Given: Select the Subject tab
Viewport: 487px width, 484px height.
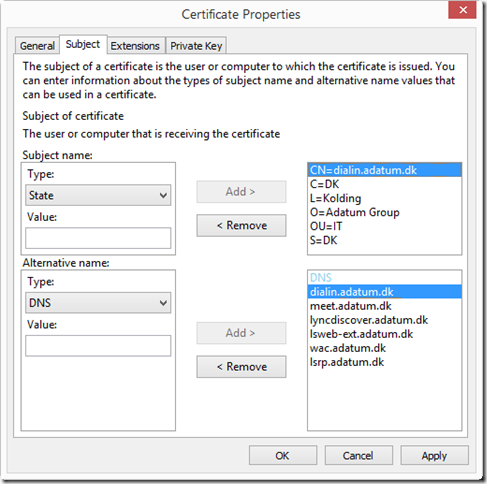Looking at the screenshot, I should coord(83,44).
